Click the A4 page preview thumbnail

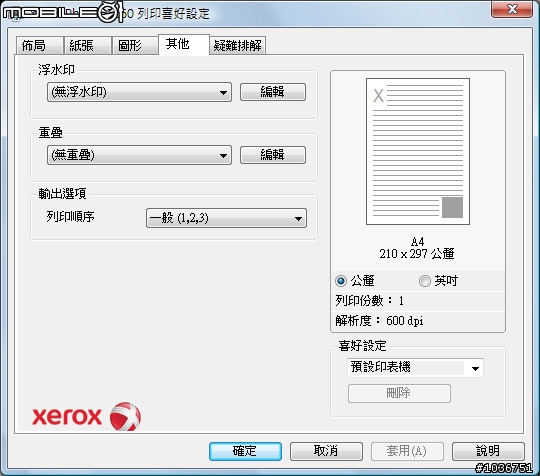click(418, 152)
